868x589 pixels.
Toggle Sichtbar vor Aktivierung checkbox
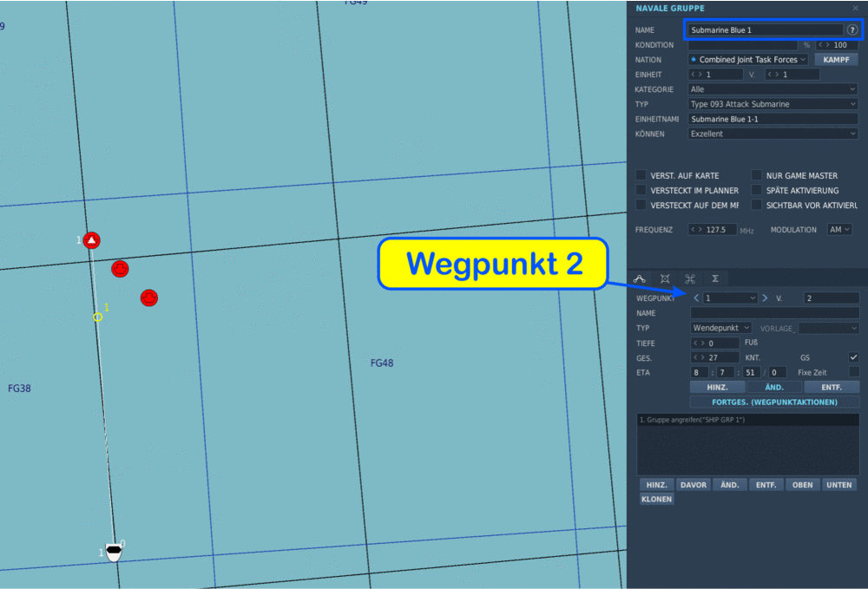click(x=757, y=206)
